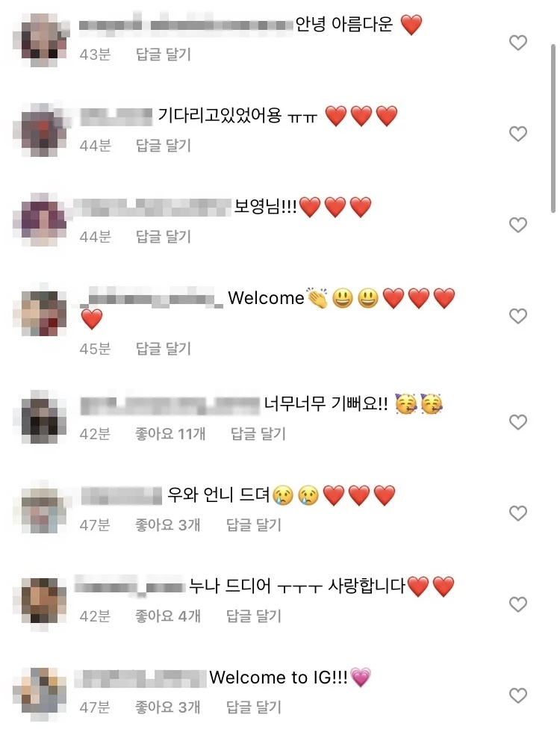Open username of '너무너무 기뻐요!!' commenter

[x=170, y=405]
